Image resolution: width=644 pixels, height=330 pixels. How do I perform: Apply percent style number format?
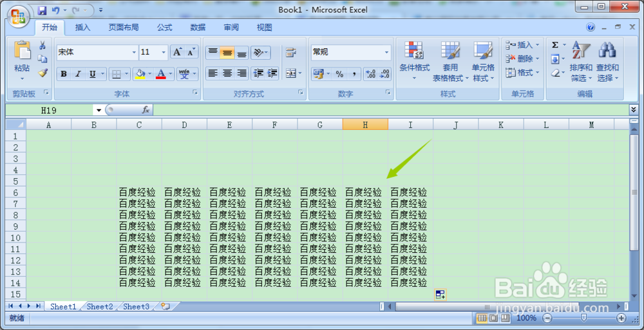(x=339, y=74)
